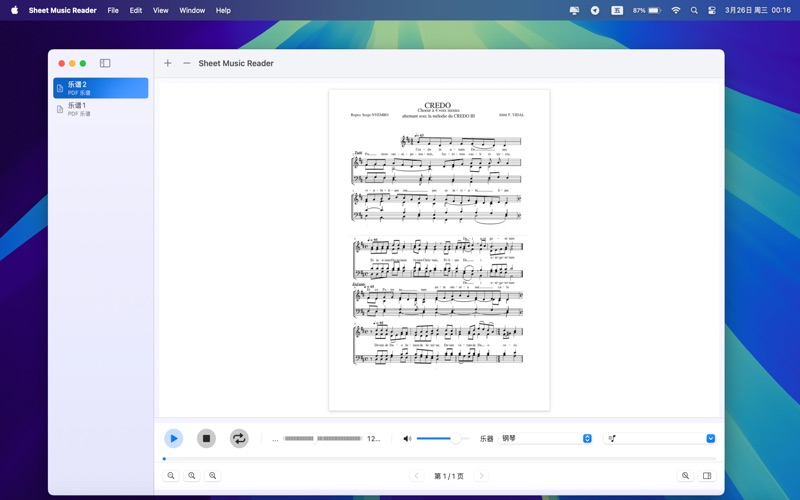The image size is (800, 500).
Task: Click the minus icon to remove sheet
Action: tap(186, 63)
